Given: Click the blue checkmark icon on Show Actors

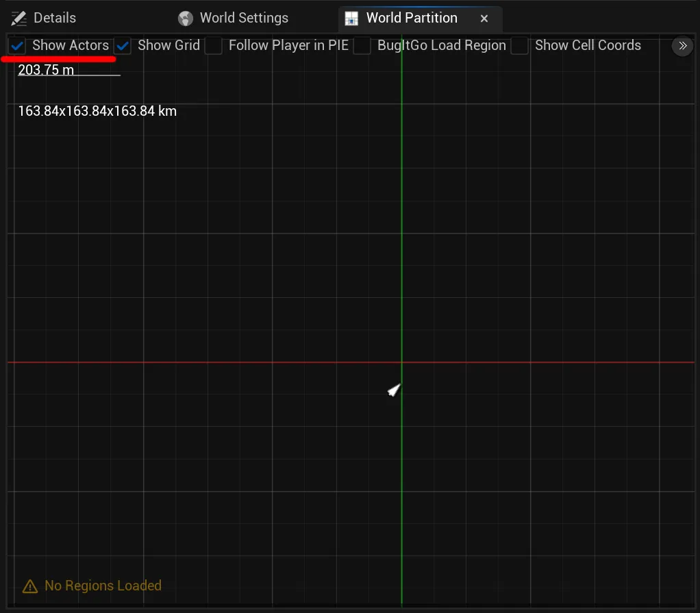Looking at the screenshot, I should point(16,45).
